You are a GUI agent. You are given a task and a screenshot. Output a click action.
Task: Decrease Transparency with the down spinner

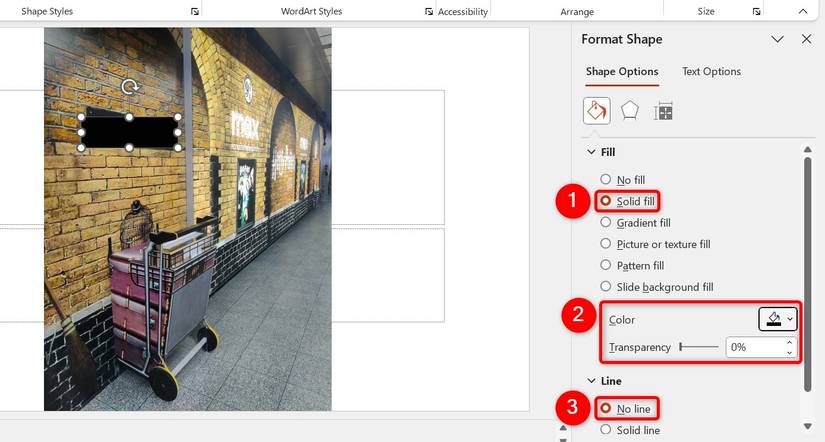pyautogui.click(x=790, y=353)
